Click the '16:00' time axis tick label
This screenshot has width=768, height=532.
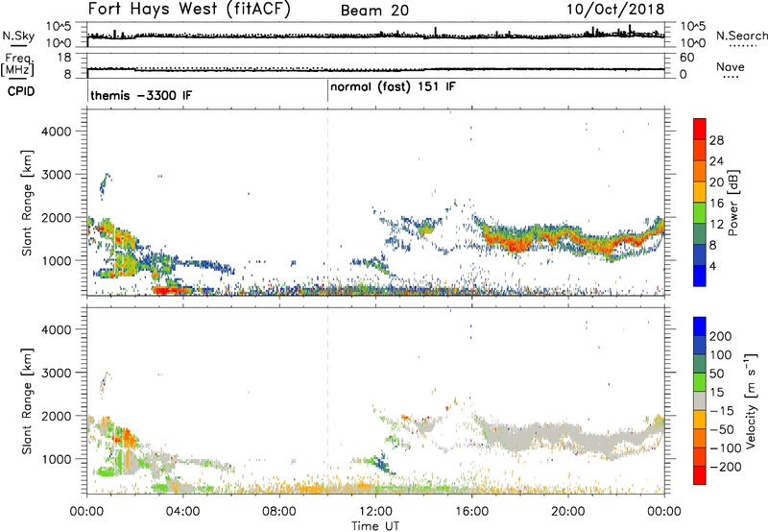click(x=471, y=512)
